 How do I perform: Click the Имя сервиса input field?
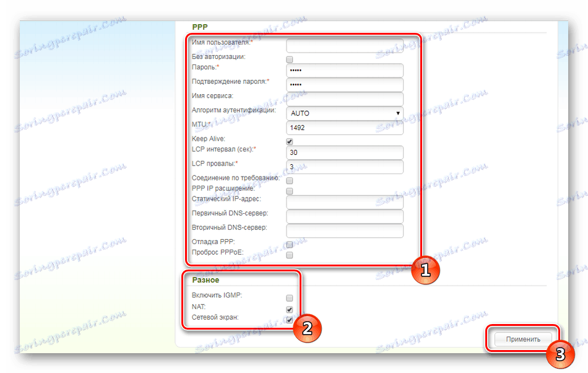click(345, 99)
